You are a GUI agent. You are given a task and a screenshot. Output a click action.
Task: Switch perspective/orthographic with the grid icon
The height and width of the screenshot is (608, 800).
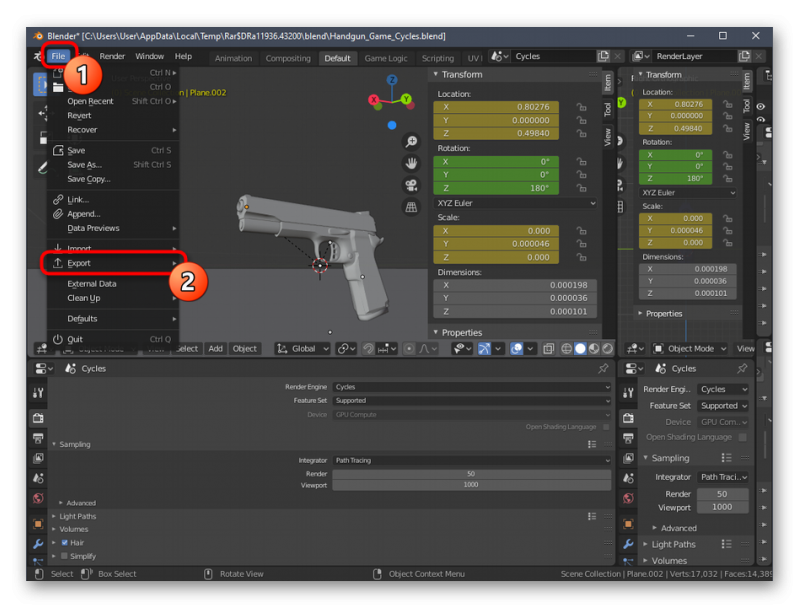click(x=411, y=207)
